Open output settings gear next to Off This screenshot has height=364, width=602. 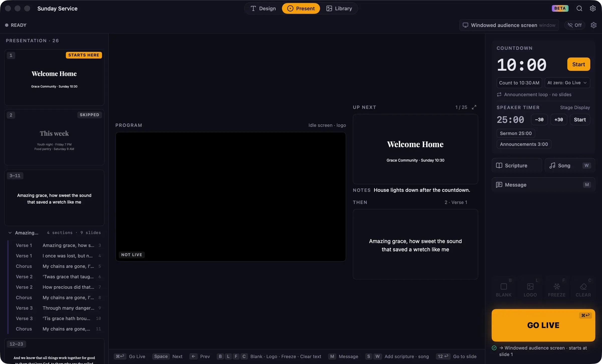pos(593,25)
